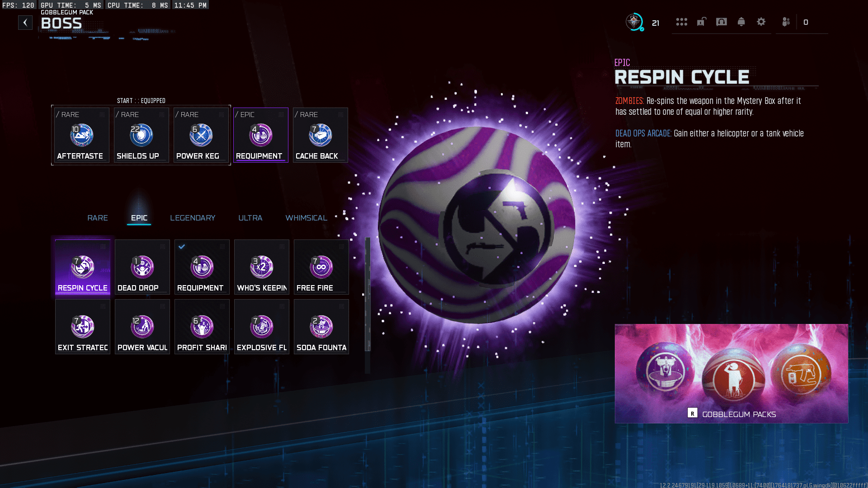Click the equipped Aftertaste slot

(x=81, y=136)
